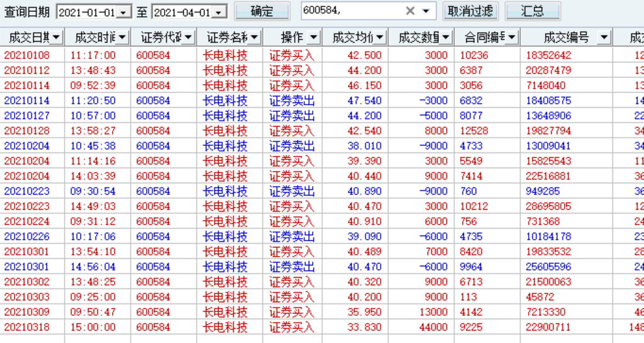
Task: Open the 证券名称 column filter arrow
Action: point(254,38)
